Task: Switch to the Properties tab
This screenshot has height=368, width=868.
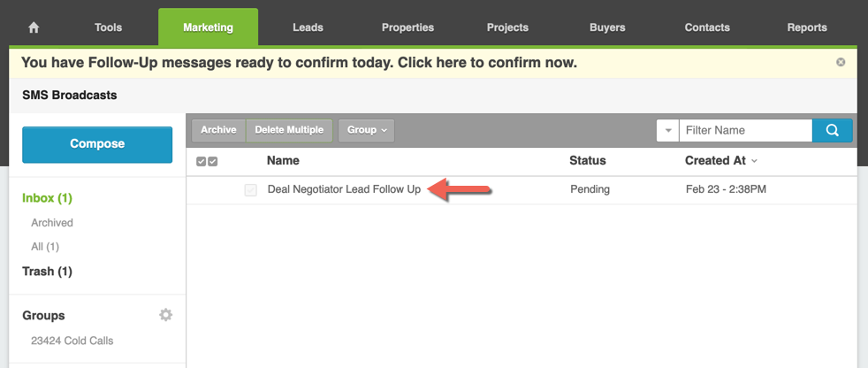Action: (408, 27)
